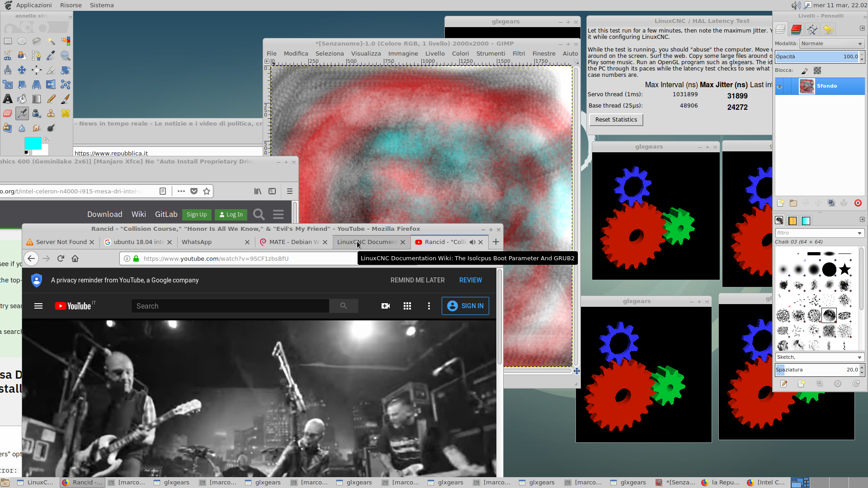Mute audio on the Rancid tab
This screenshot has height=488, width=868.
(472, 242)
